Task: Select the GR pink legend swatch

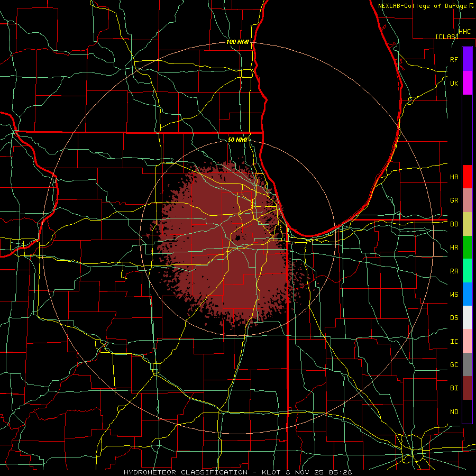Action: coord(467,200)
